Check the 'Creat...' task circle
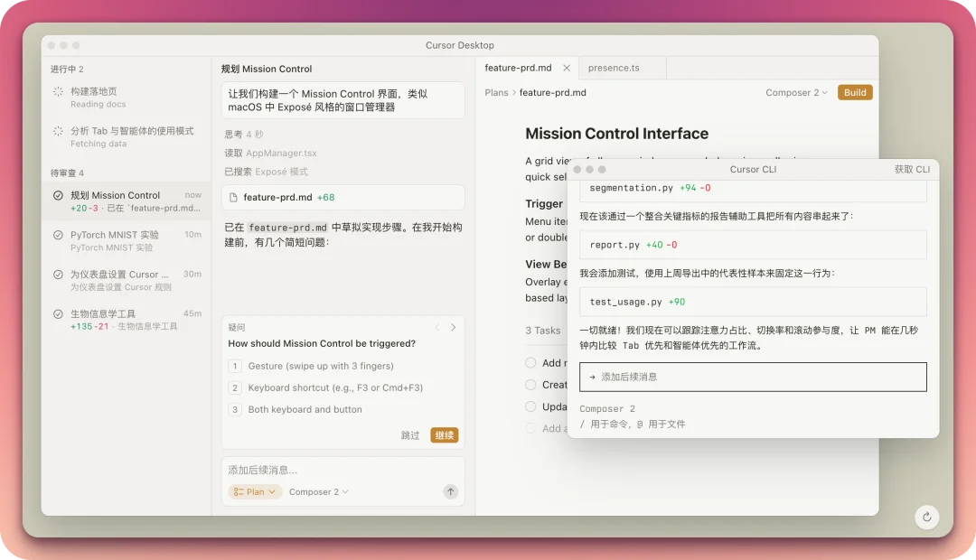 (530, 385)
